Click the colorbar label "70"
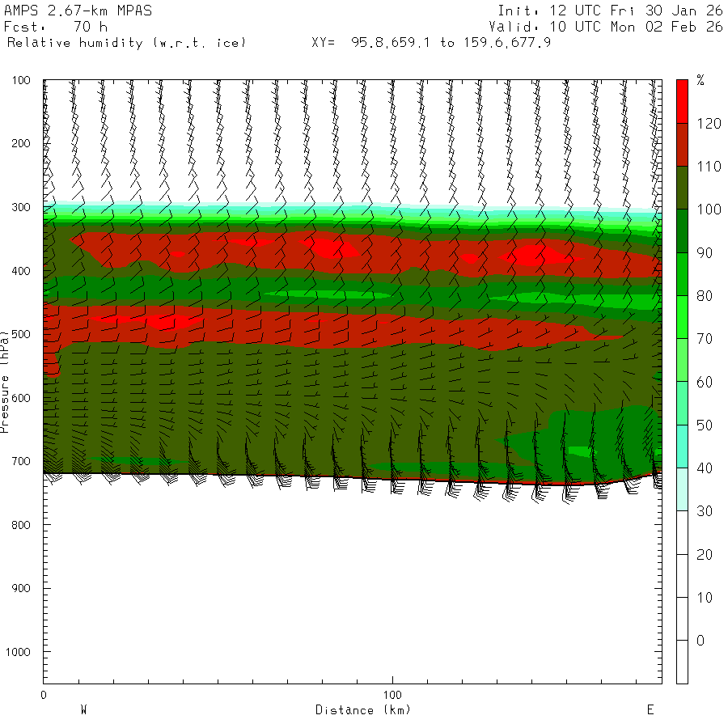Image resolution: width=728 pixels, height=728 pixels. coord(705,339)
